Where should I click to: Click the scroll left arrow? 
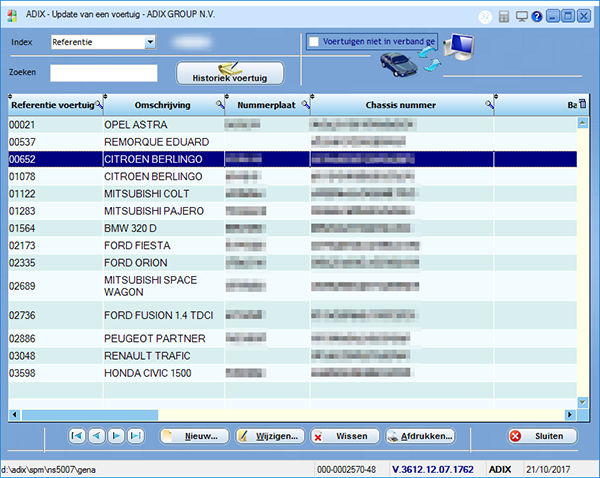(15, 414)
